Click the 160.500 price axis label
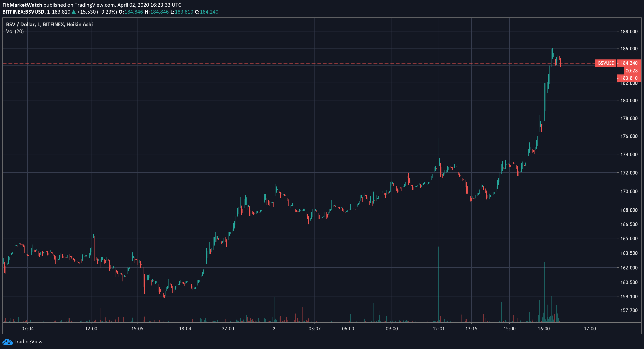644x349 pixels. point(629,282)
